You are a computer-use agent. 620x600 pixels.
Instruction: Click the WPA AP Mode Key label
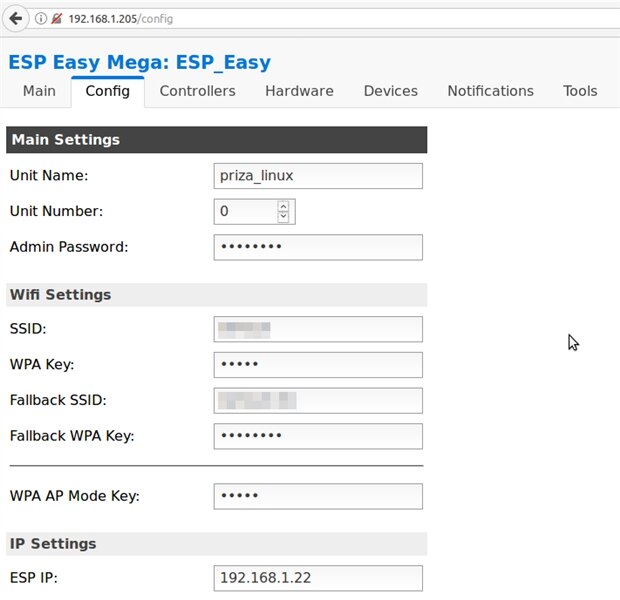[75, 496]
